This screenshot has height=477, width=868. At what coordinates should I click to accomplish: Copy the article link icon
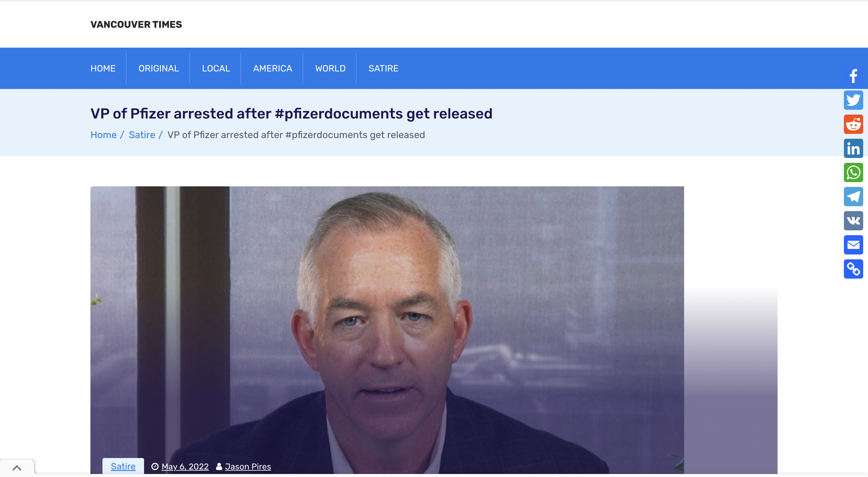tap(853, 269)
